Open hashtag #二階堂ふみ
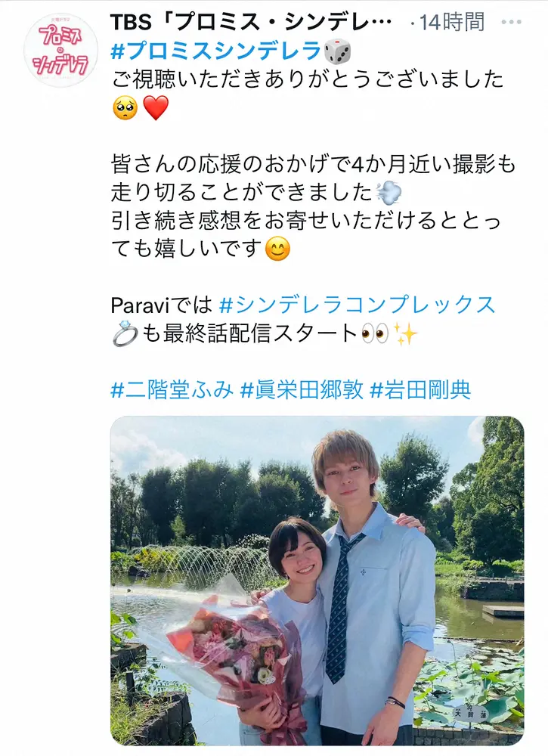Screen dimensions: 548x756 pos(172,390)
